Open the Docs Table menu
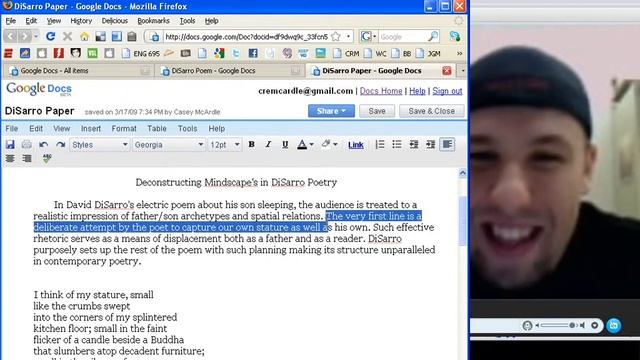640x360 pixels. pyautogui.click(x=157, y=129)
